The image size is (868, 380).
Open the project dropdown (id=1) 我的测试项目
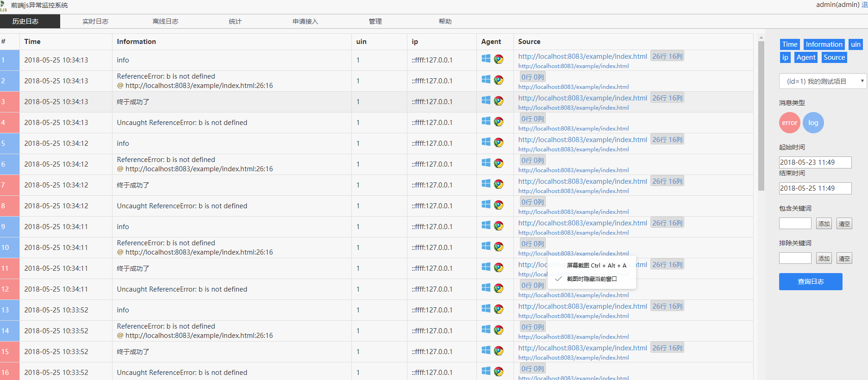pyautogui.click(x=823, y=81)
